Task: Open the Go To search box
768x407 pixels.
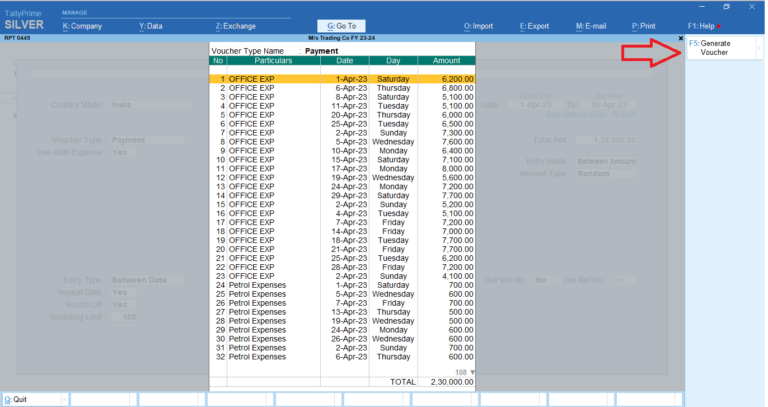Action: 341,25
